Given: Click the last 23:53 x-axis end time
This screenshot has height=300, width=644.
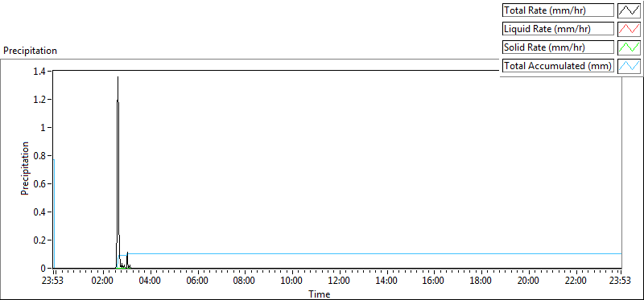Looking at the screenshot, I should click(x=621, y=281).
